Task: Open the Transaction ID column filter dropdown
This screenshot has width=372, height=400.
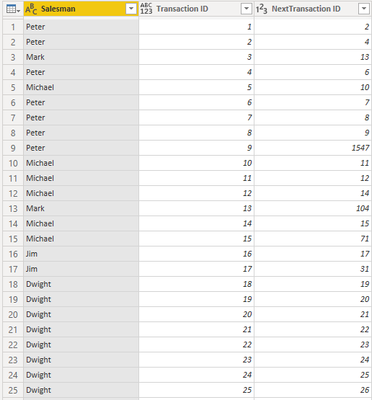Action: pyautogui.click(x=246, y=9)
